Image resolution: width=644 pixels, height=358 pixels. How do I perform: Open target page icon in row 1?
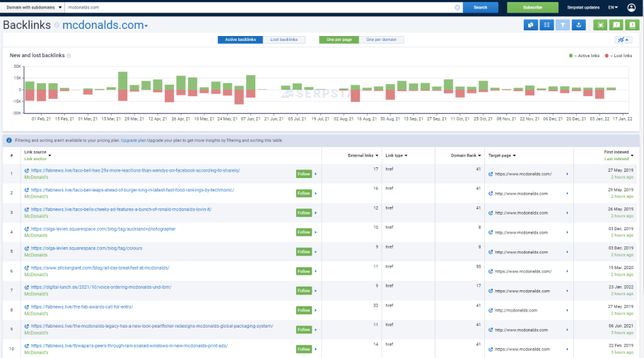491,174
